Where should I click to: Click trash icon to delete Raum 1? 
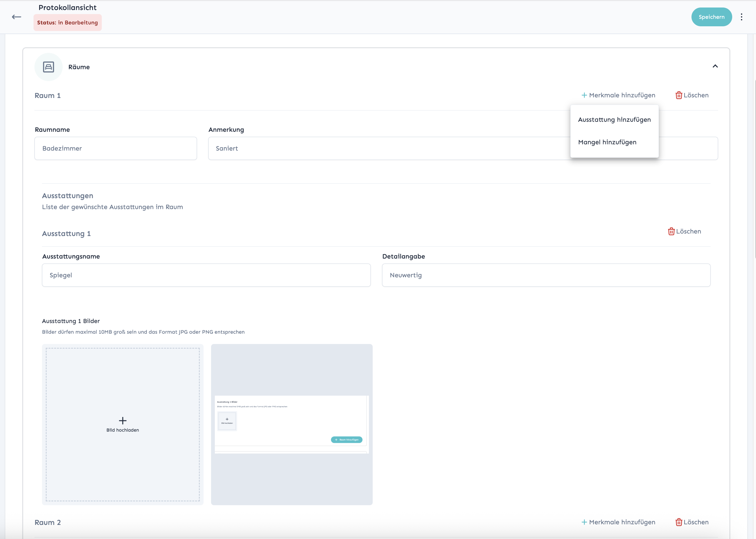[679, 95]
